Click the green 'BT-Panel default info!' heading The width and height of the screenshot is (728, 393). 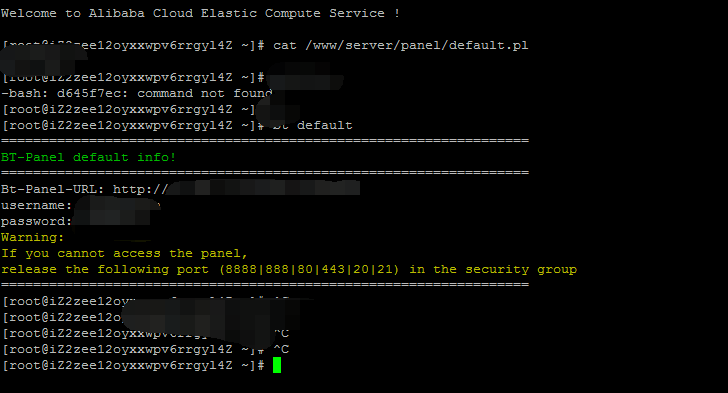coord(88,157)
